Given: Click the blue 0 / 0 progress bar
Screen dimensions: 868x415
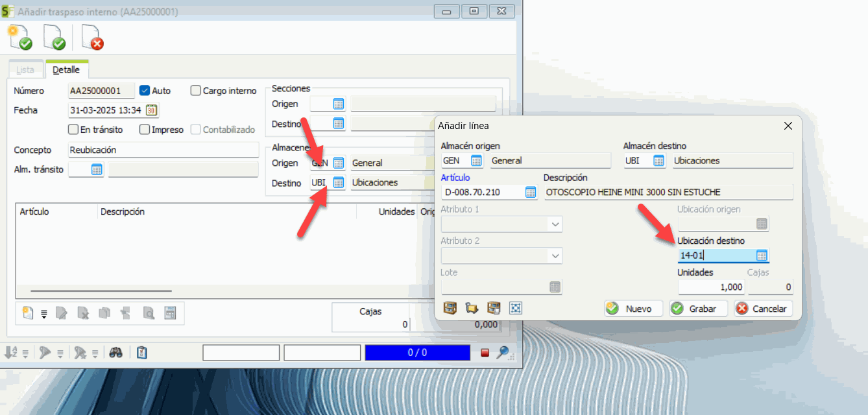Looking at the screenshot, I should (x=417, y=353).
